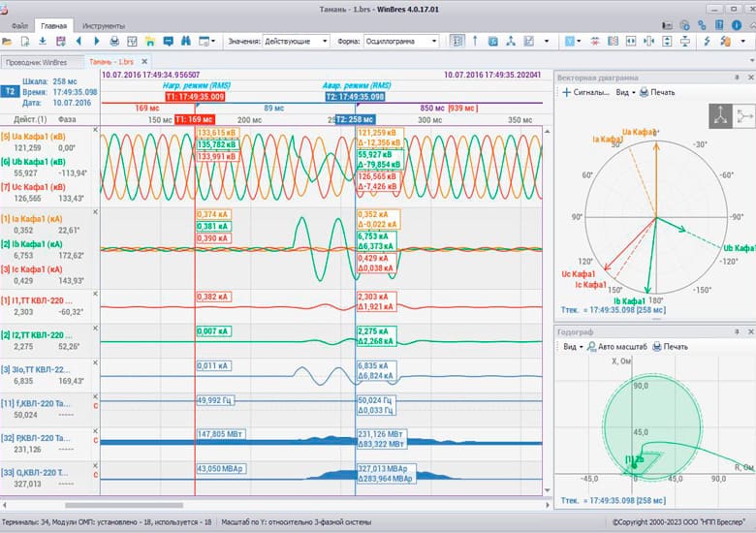
Task: Toggle the values display button in toolbar
Action: (x=457, y=42)
